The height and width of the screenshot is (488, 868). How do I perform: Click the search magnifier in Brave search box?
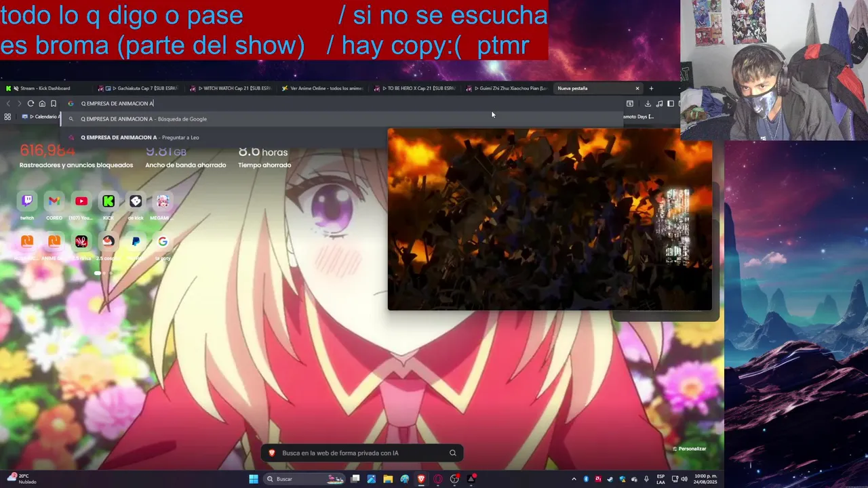(x=453, y=453)
